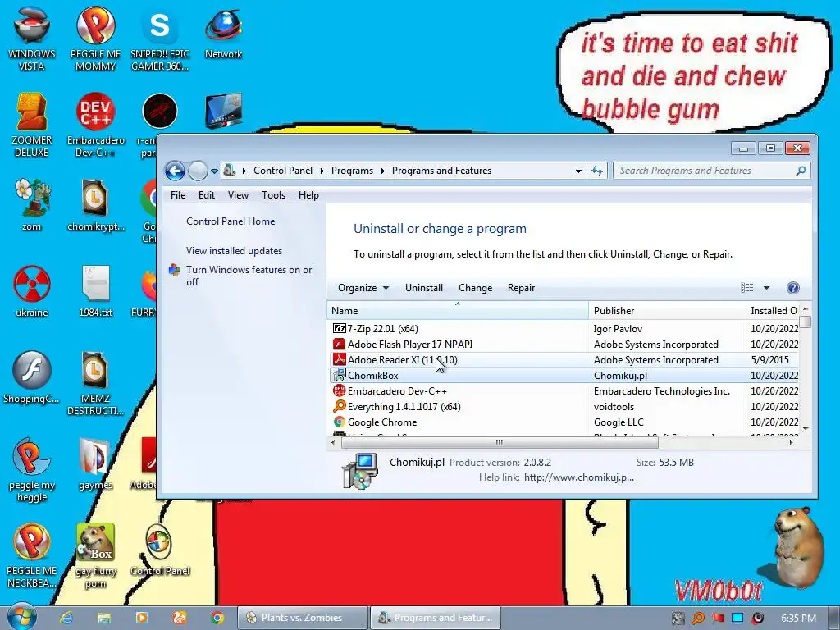This screenshot has width=840, height=630.
Task: Select the gaymes desktop icon
Action: coord(95,463)
